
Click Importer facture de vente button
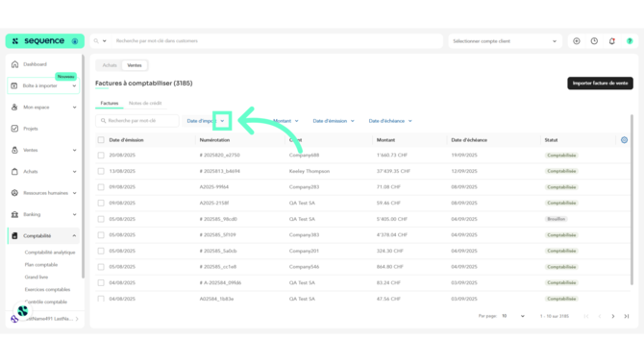pyautogui.click(x=600, y=84)
